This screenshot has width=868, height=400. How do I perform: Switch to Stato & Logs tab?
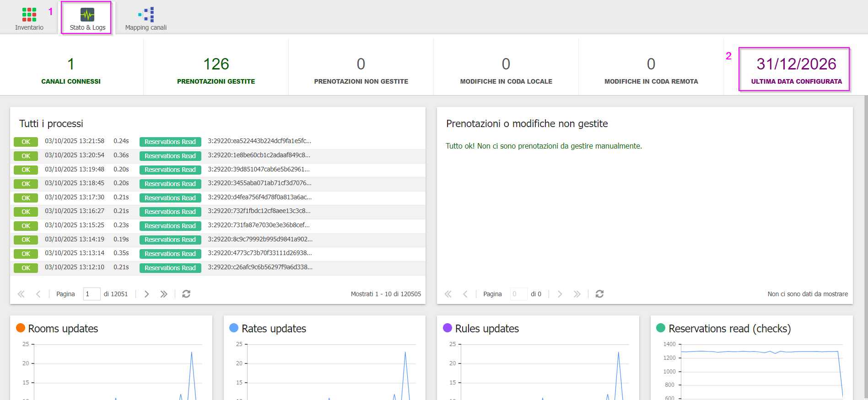pyautogui.click(x=87, y=19)
